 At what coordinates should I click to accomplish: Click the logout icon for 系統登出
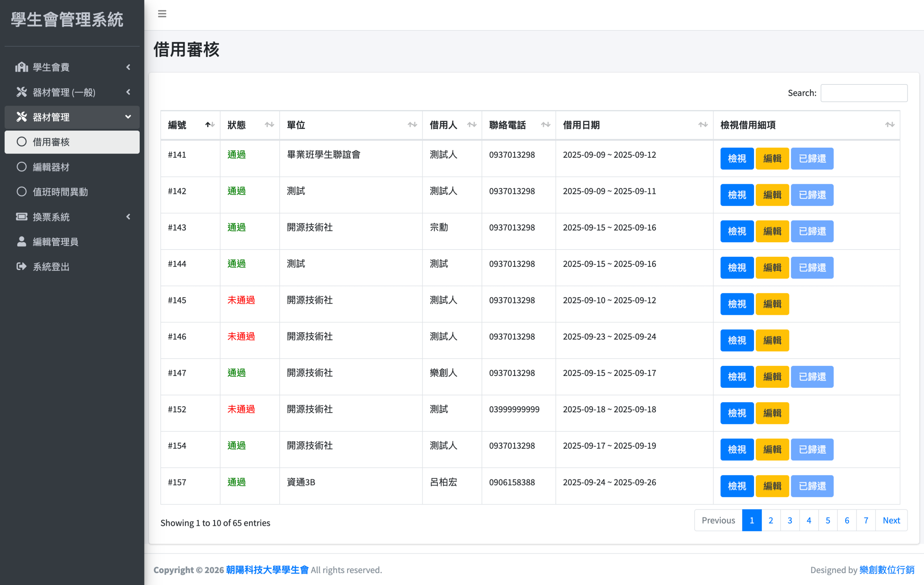22,266
